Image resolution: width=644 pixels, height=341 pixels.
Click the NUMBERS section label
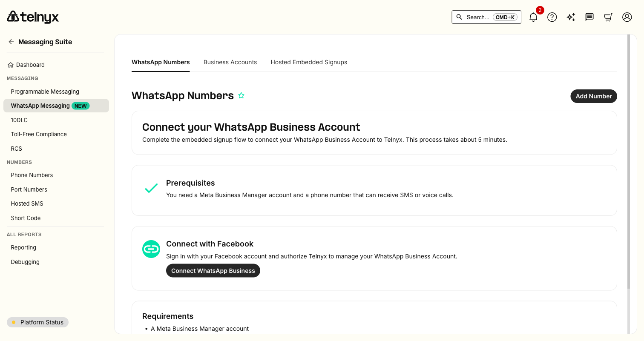click(x=20, y=162)
